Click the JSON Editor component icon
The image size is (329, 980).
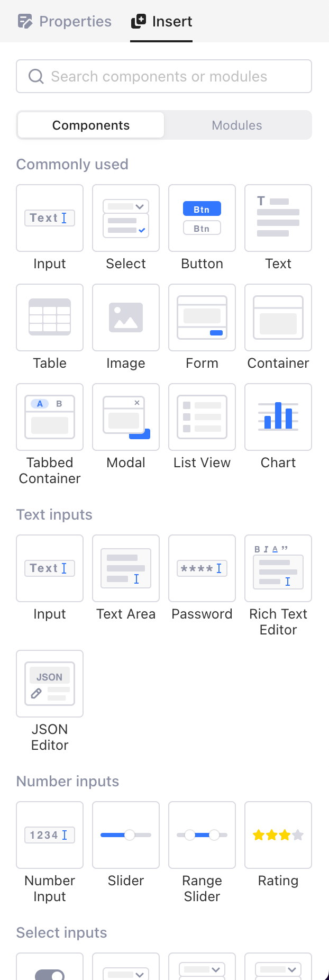click(50, 684)
